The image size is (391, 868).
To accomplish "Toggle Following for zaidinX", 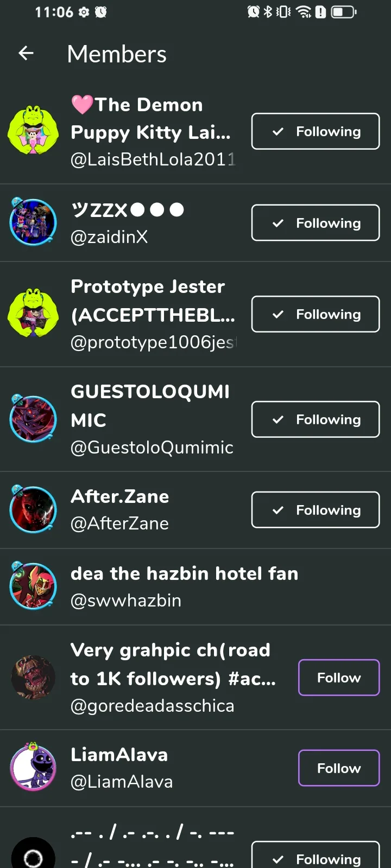I will (x=316, y=222).
